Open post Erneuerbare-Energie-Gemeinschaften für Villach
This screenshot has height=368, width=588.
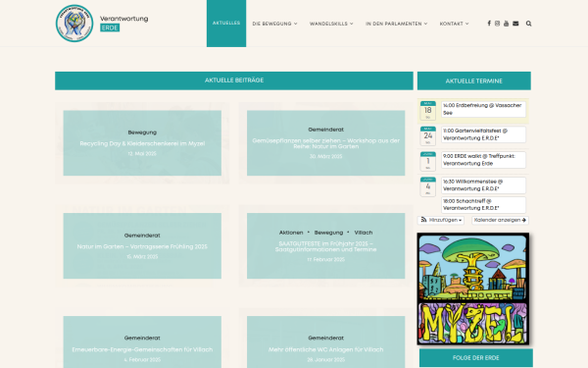click(142, 349)
